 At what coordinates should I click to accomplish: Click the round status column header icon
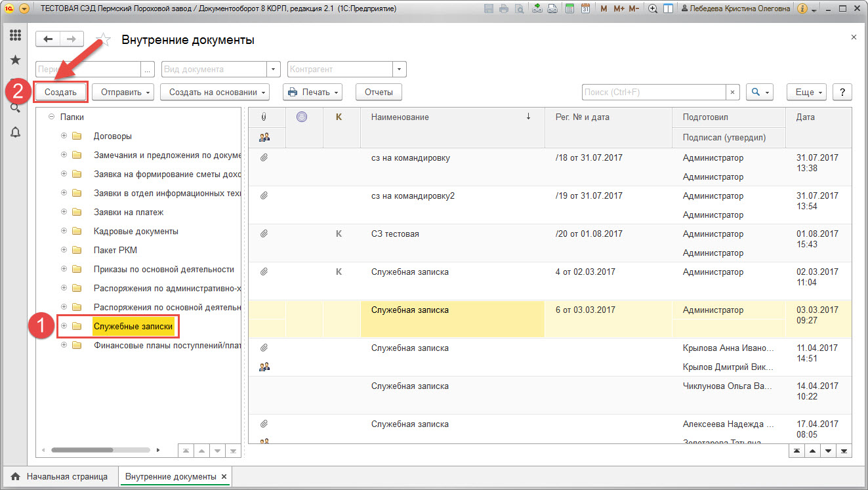[302, 117]
